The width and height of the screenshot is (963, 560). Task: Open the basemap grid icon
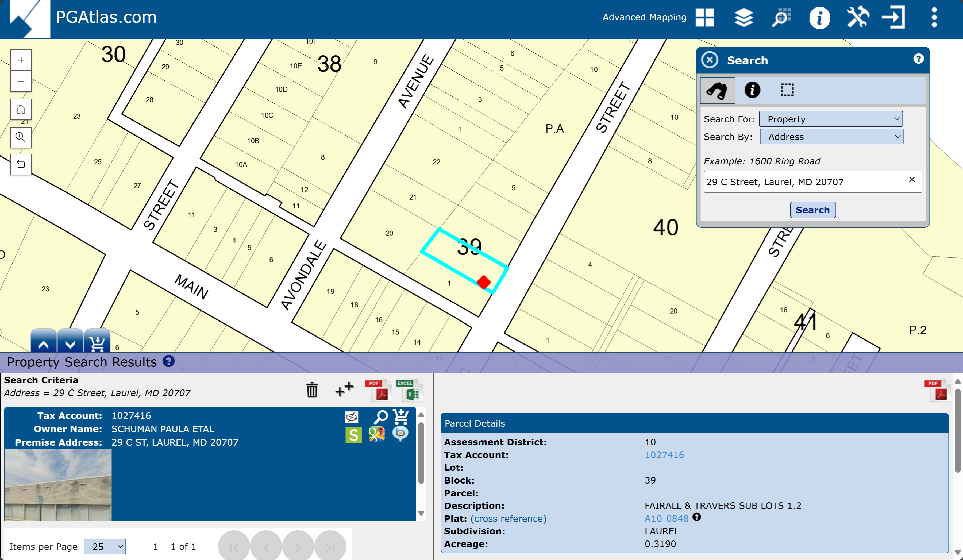705,18
